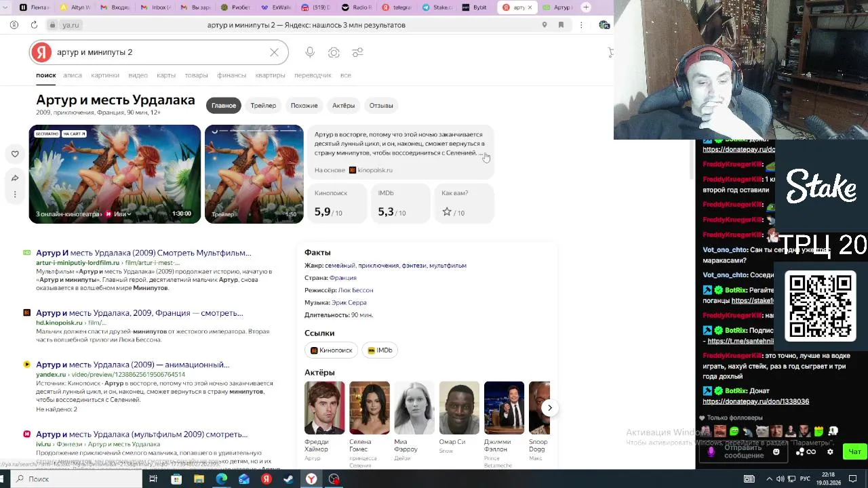
Task: Open Steam from taskbar
Action: click(x=288, y=479)
